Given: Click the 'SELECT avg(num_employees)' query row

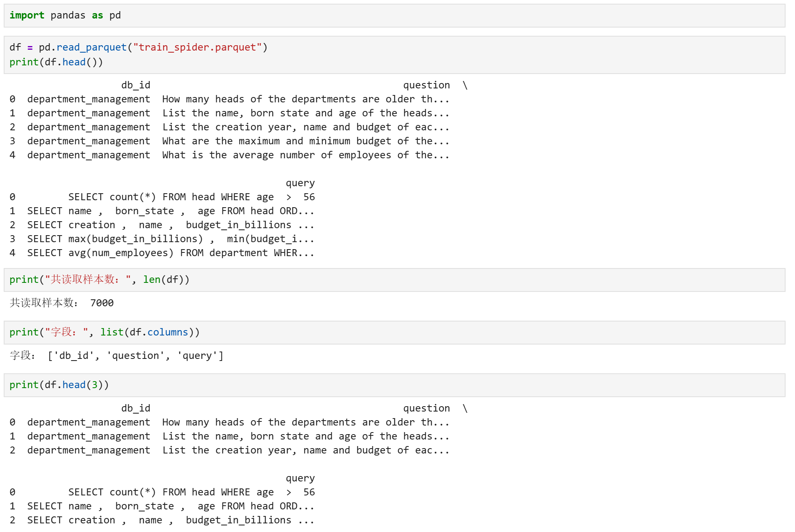Looking at the screenshot, I should tap(170, 253).
